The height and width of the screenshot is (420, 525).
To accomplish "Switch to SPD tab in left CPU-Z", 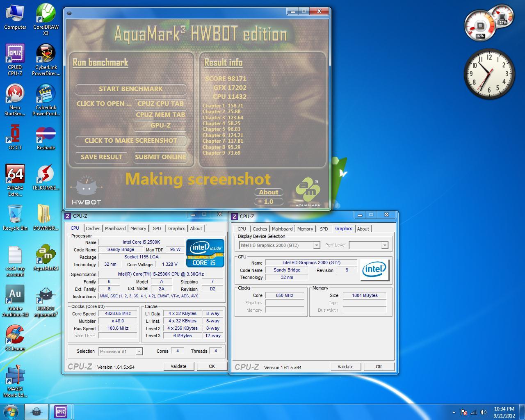I will [x=157, y=228].
